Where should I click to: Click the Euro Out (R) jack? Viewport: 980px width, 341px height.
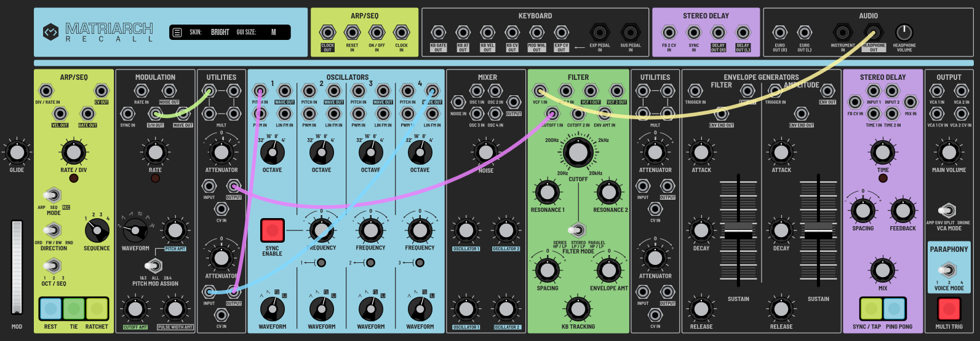(779, 32)
